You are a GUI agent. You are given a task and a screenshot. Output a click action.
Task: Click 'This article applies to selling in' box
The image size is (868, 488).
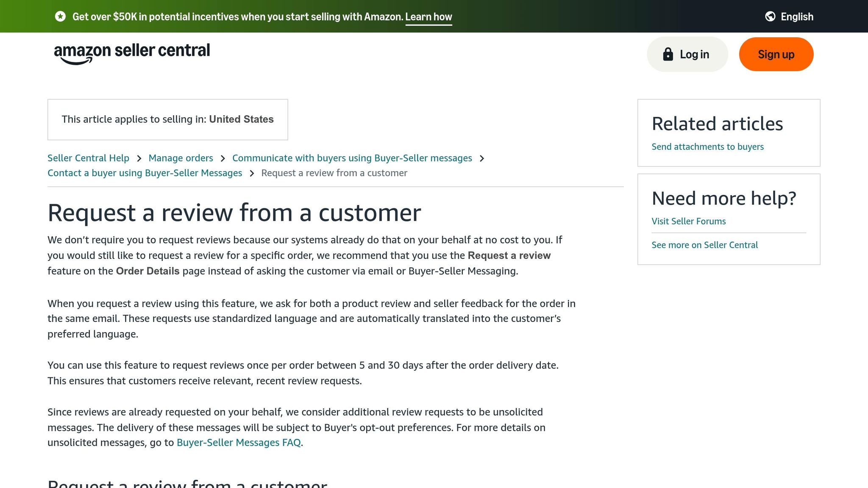tap(167, 119)
